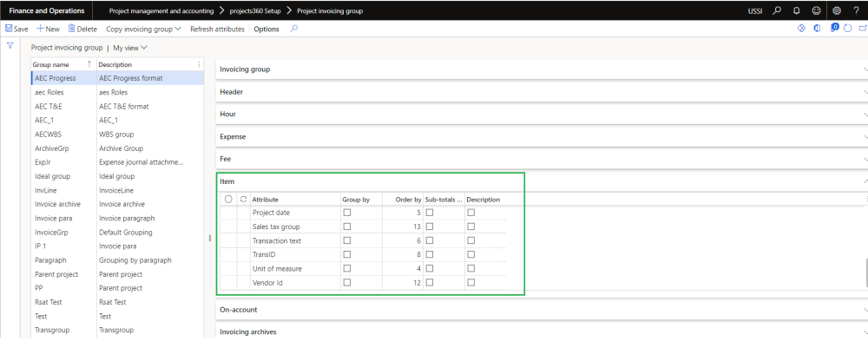The image size is (868, 348).
Task: Open the My view dropdown
Action: coord(130,48)
